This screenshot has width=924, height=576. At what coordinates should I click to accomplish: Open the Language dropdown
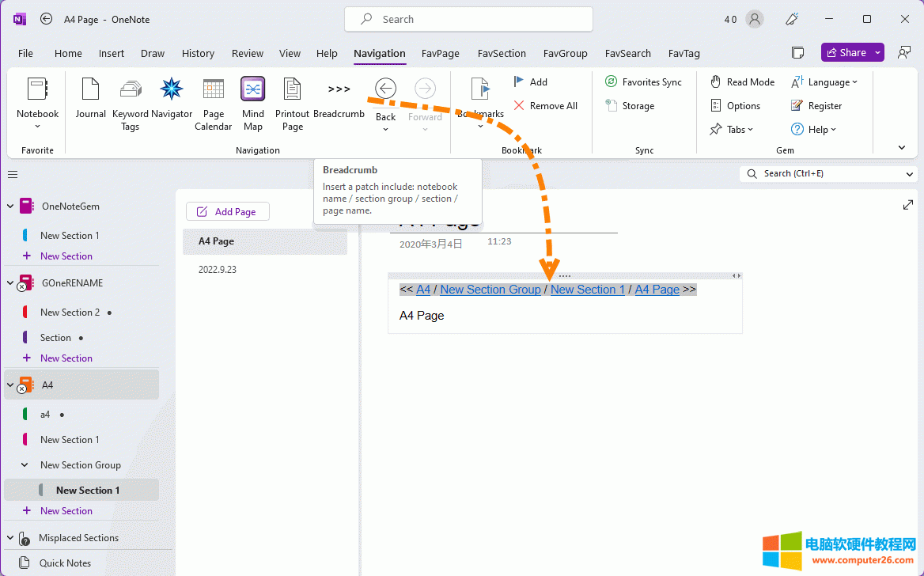825,81
